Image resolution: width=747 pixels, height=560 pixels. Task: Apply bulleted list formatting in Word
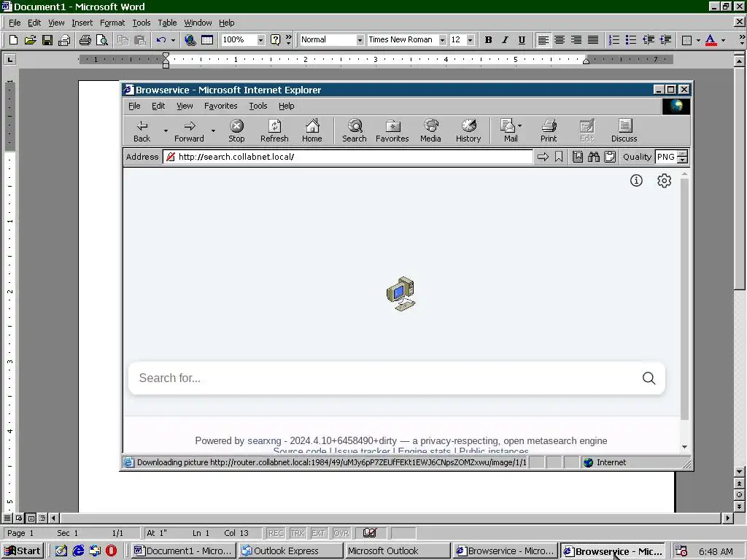coord(631,40)
